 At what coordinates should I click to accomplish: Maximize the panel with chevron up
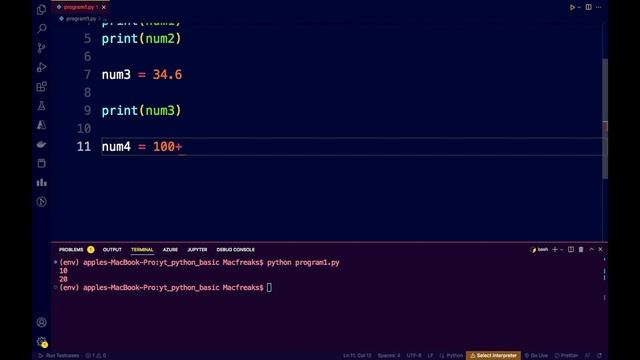point(591,249)
